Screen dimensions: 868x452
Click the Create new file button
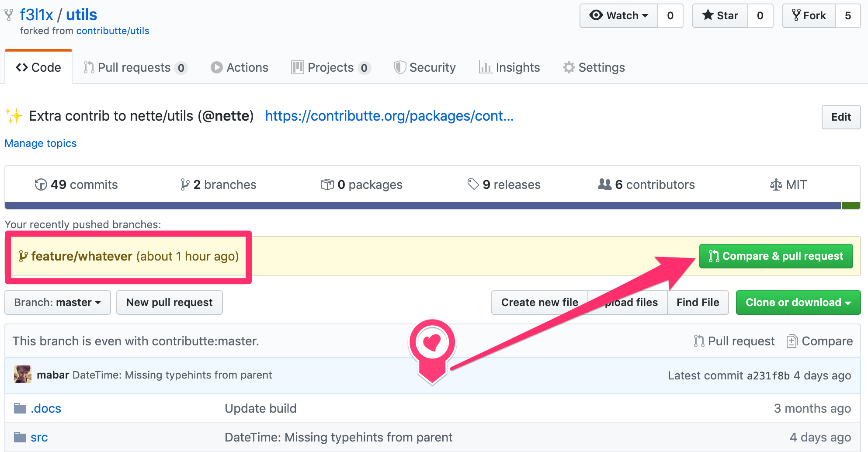point(540,302)
